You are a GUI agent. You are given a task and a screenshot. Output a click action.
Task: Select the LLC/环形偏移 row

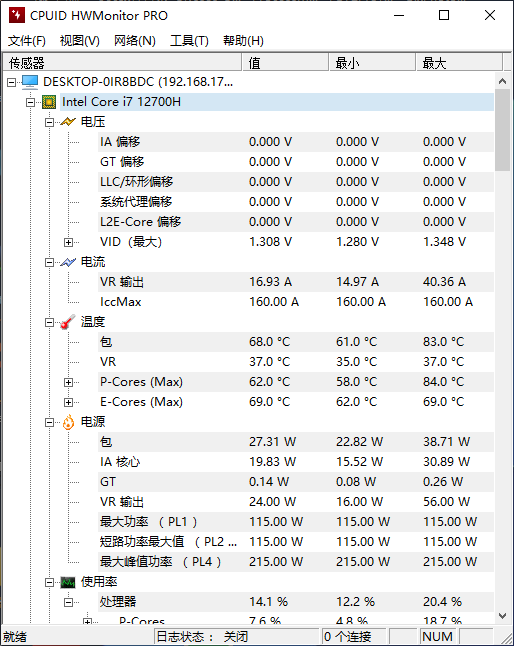tap(296, 182)
